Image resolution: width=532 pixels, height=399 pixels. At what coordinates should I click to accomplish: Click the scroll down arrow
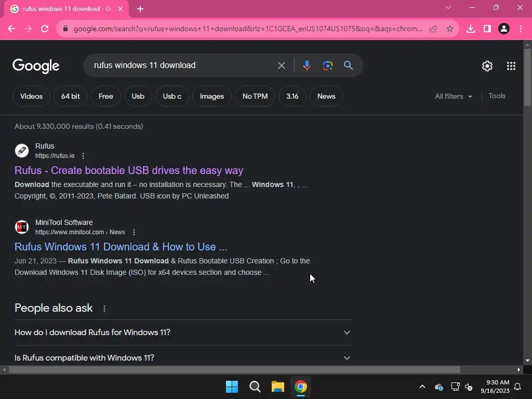tap(527, 361)
